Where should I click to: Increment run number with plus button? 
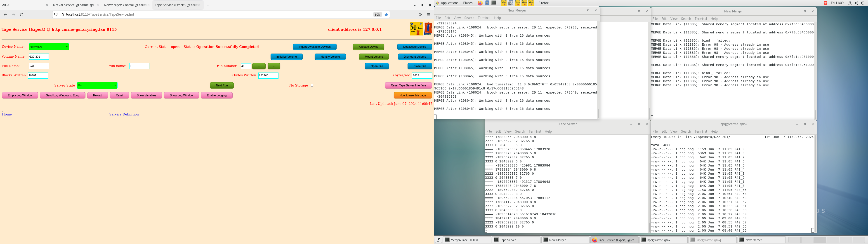pos(259,66)
